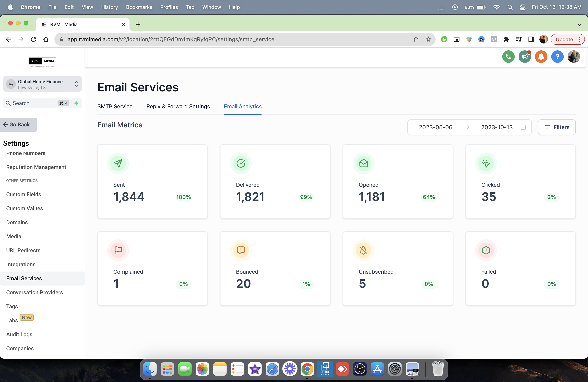Open Finder from the dock
The height and width of the screenshot is (382, 588).
click(x=150, y=369)
